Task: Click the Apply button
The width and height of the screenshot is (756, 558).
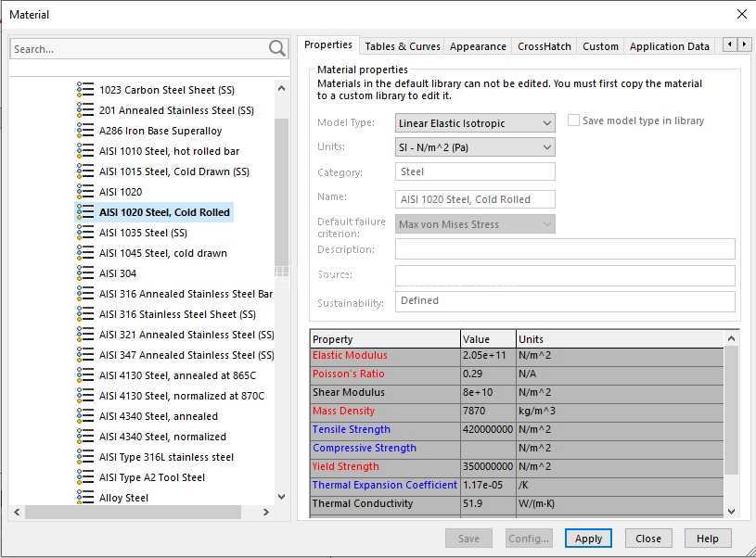Action: click(x=588, y=539)
